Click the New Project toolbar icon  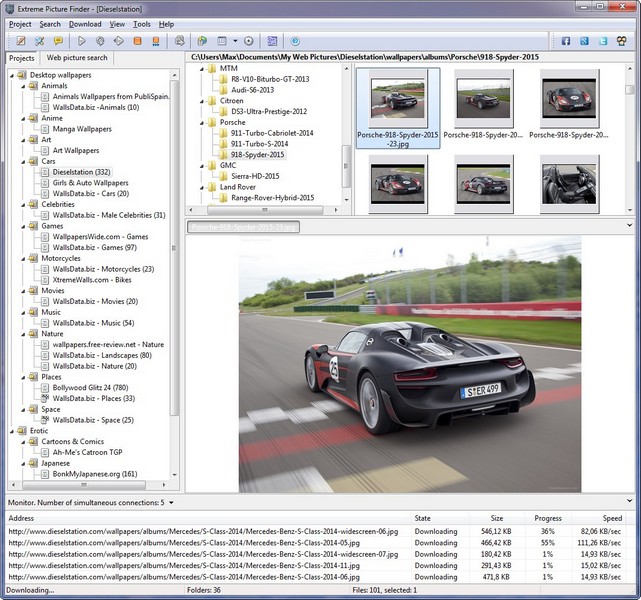coord(19,41)
